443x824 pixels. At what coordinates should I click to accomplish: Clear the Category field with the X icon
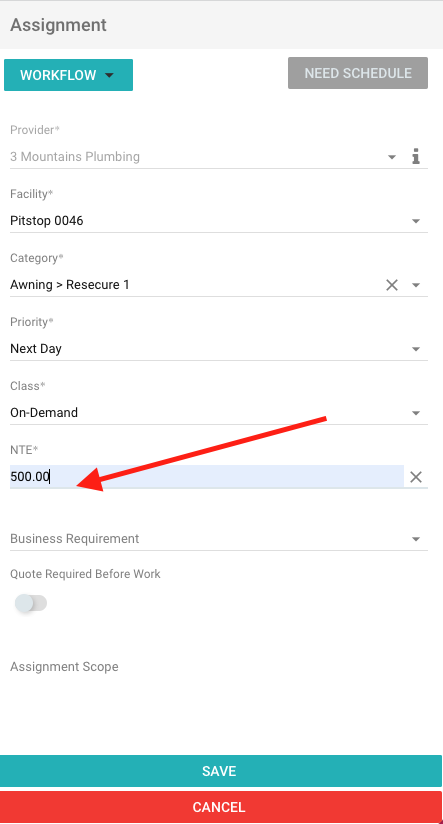[x=392, y=285]
